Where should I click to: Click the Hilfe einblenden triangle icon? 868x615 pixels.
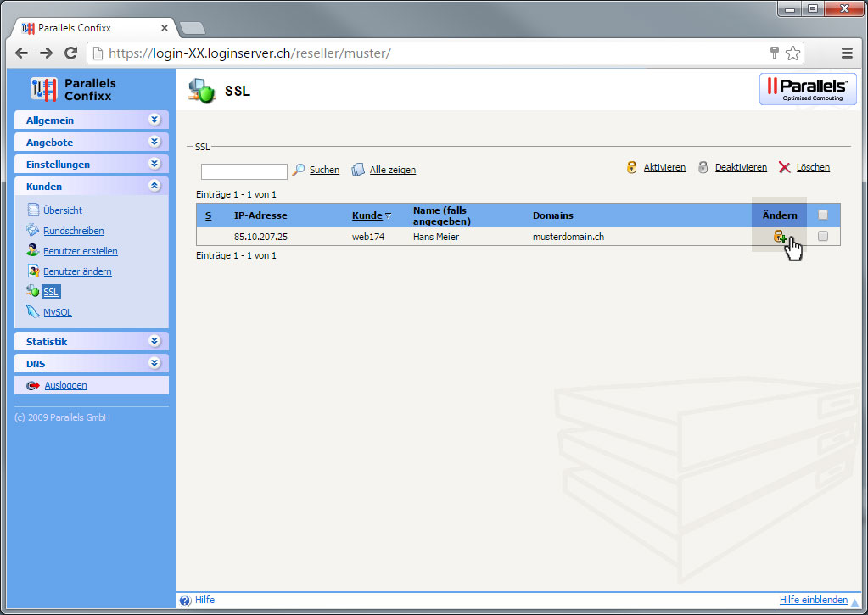click(855, 602)
